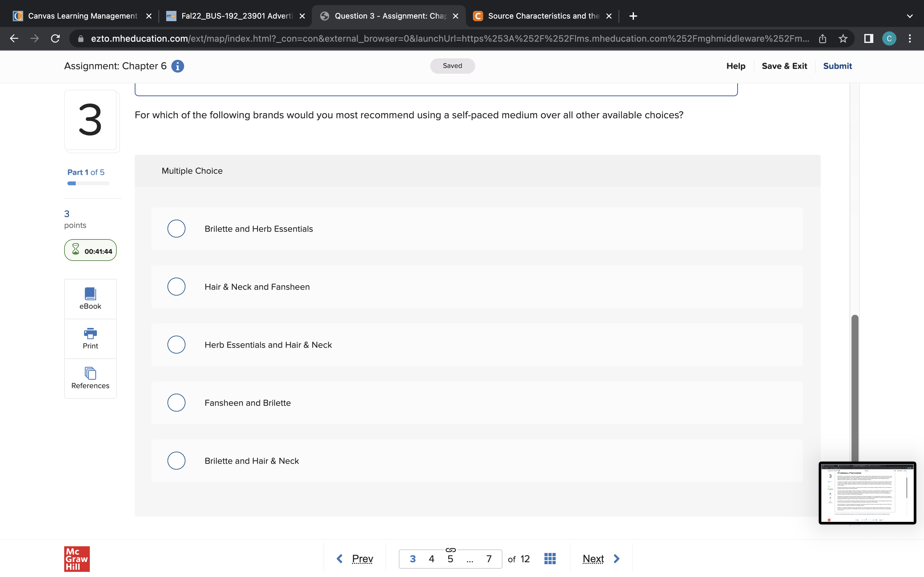Click the Submit link
This screenshot has width=924, height=577.
(837, 66)
